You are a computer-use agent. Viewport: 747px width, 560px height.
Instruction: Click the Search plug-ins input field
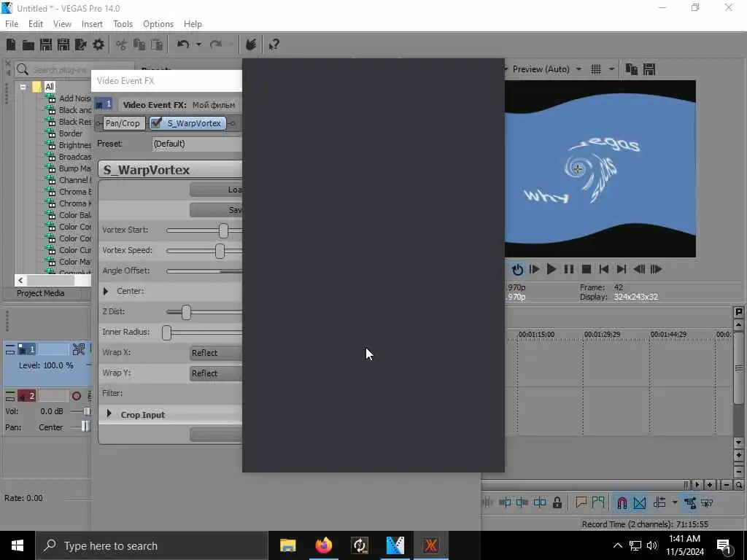tap(75, 70)
